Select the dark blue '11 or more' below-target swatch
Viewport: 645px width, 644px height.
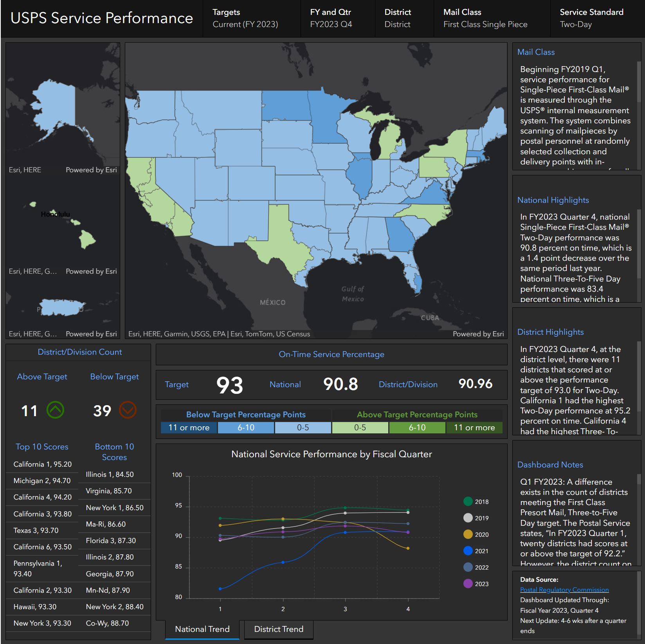coord(189,428)
